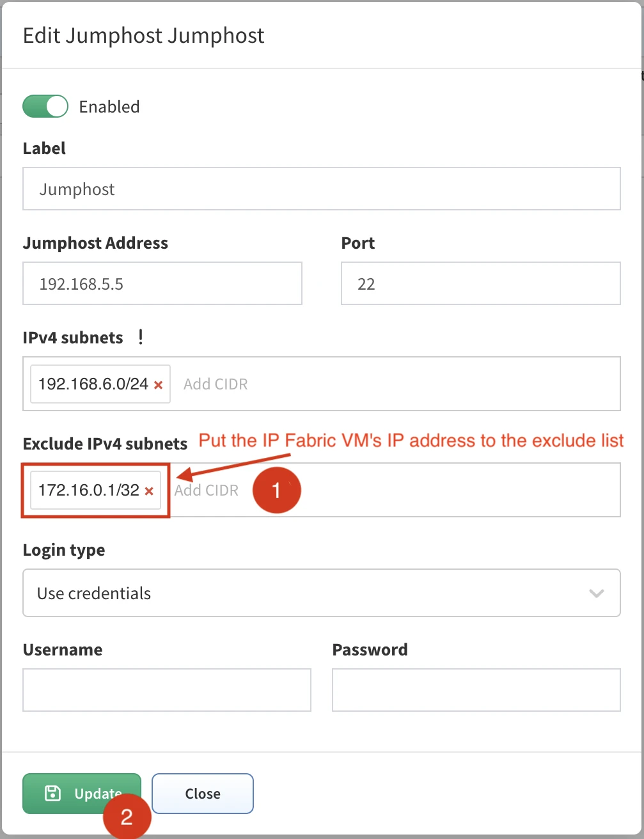The width and height of the screenshot is (644, 839).
Task: Select the 192.168.6.0/24 subnet tag text
Action: click(93, 384)
